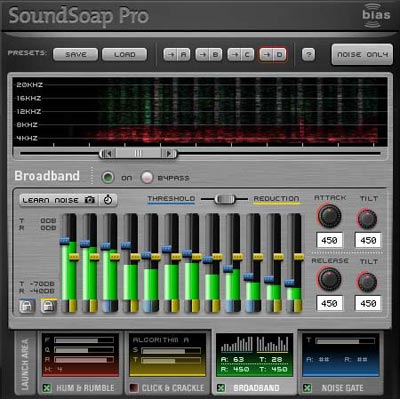
Task: Toggle the blue threshold lock icon
Action: [27, 306]
